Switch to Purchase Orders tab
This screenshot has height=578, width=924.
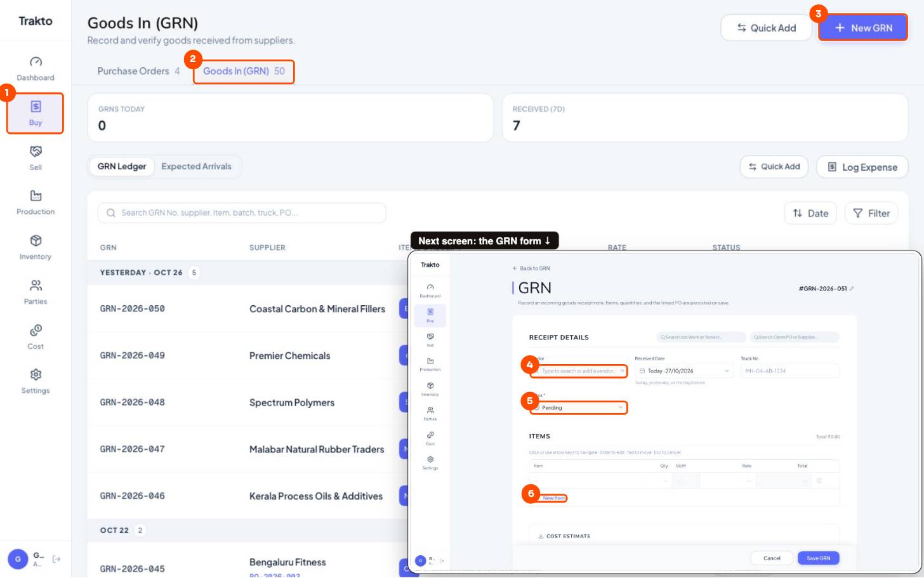[x=138, y=71]
